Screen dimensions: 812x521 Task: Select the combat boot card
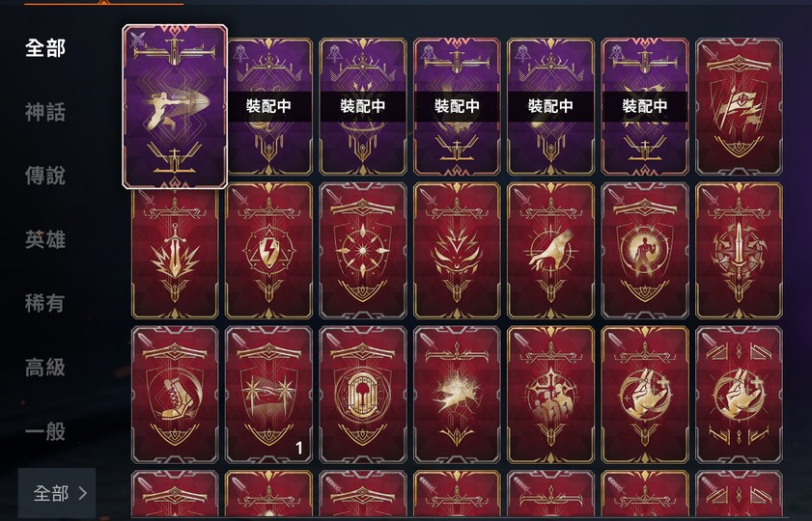(175, 395)
